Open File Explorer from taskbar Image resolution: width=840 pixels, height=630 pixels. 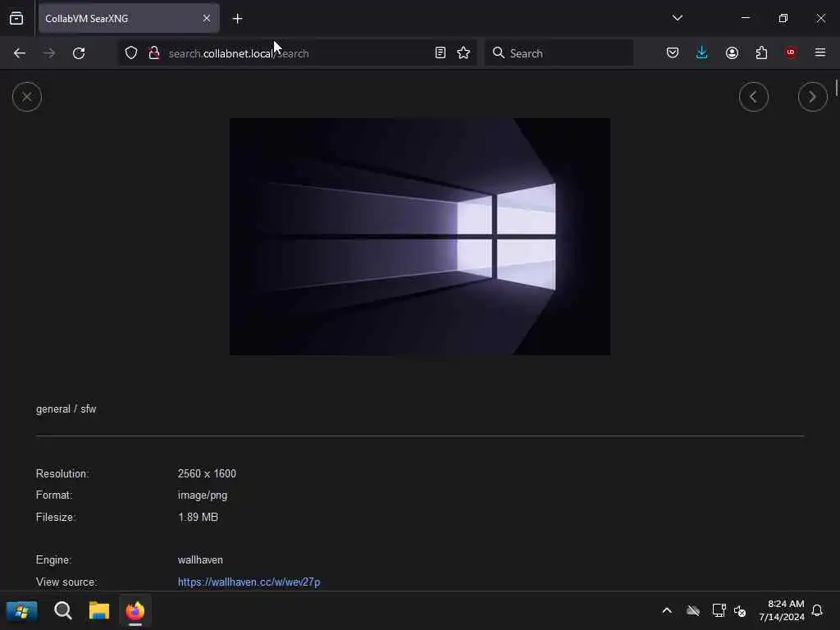(x=99, y=610)
